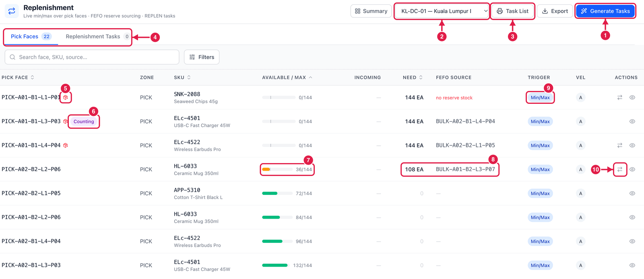The height and width of the screenshot is (279, 644).
Task: Open the Replenishment Tasks tab
Action: pyautogui.click(x=97, y=37)
